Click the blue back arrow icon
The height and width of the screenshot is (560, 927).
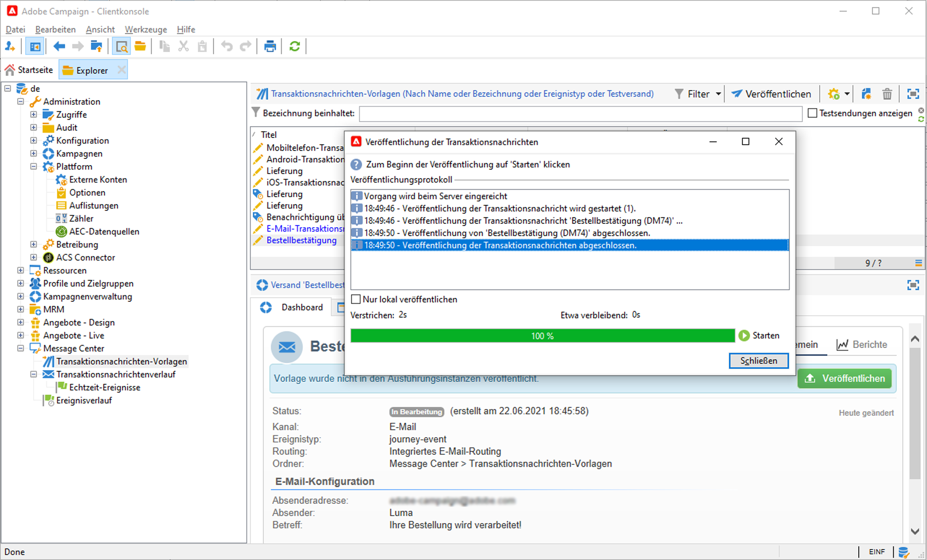pos(59,47)
